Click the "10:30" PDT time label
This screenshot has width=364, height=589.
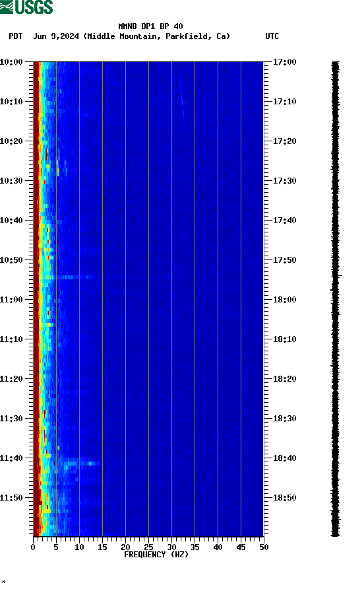point(11,181)
